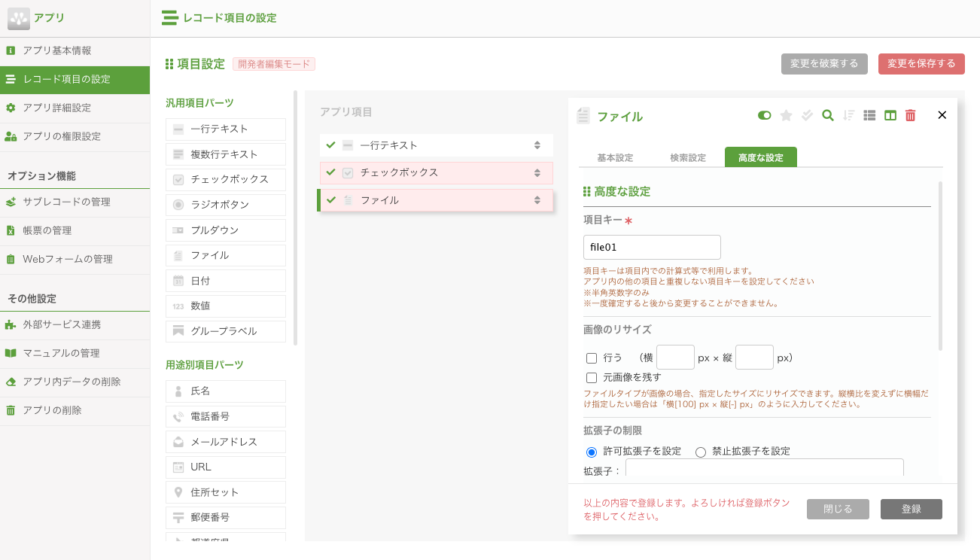Select the star icon in the ファイル panel header
The image size is (980, 560).
(x=785, y=116)
